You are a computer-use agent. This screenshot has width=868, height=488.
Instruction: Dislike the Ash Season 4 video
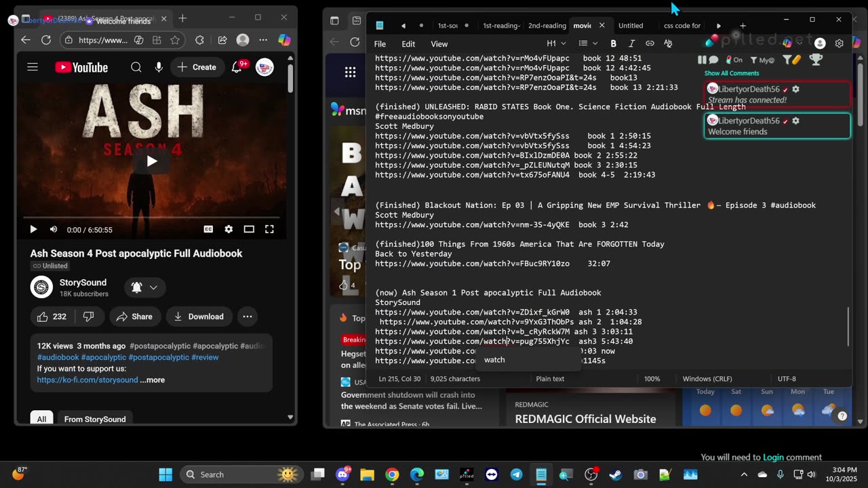click(x=88, y=317)
